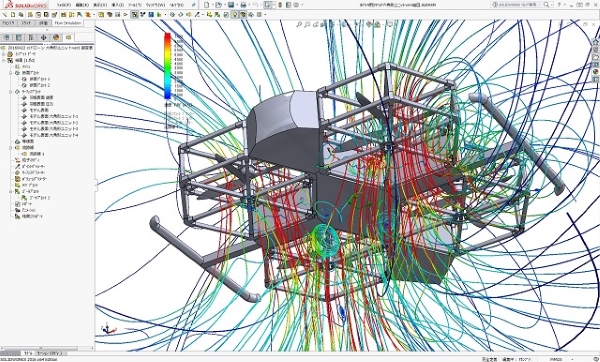600x362 pixels.
Task: Select 流跡線 1 item in results tree
Action: (37, 154)
